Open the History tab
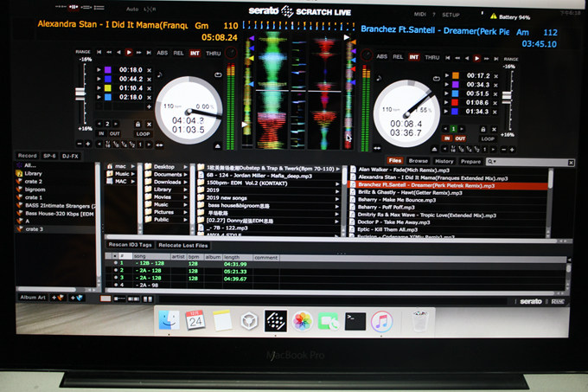 click(x=444, y=161)
